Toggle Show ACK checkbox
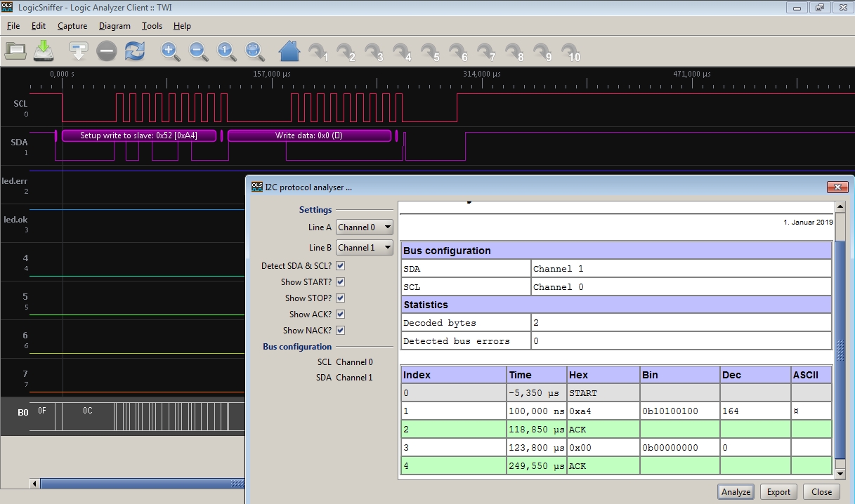 (x=341, y=314)
